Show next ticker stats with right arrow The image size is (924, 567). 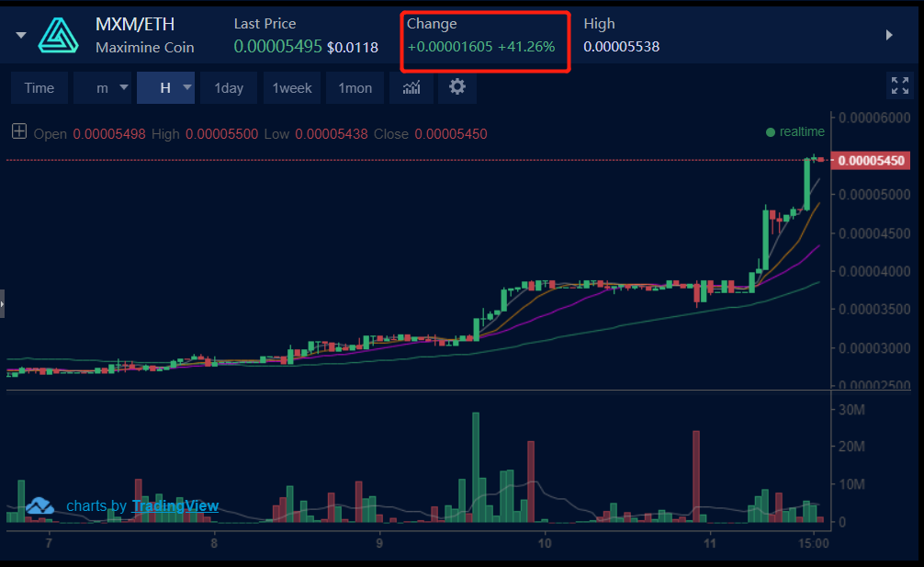click(x=889, y=35)
